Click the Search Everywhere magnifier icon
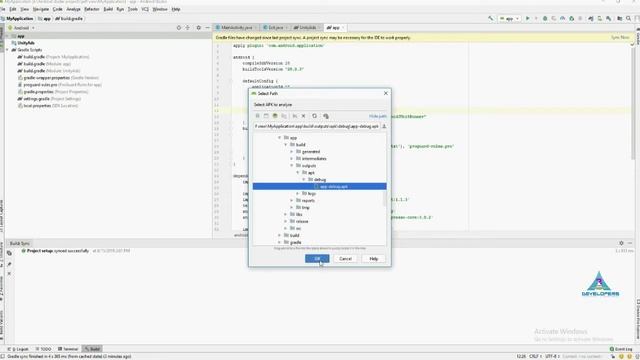640x360 pixels. click(629, 18)
